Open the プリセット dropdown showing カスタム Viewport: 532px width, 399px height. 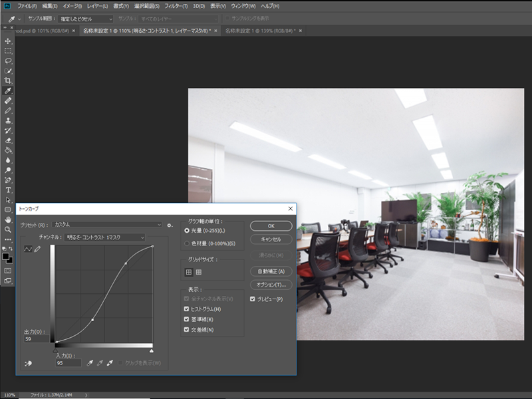(108, 225)
